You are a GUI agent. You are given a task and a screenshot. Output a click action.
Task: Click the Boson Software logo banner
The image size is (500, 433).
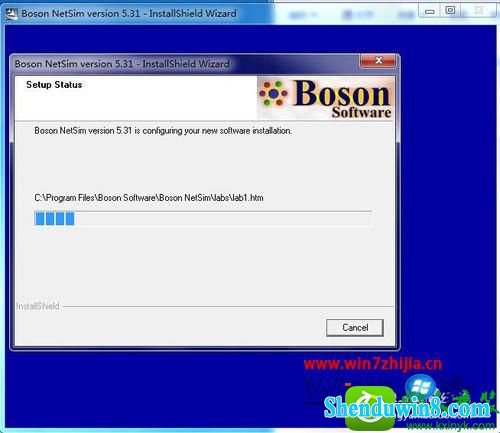point(325,98)
